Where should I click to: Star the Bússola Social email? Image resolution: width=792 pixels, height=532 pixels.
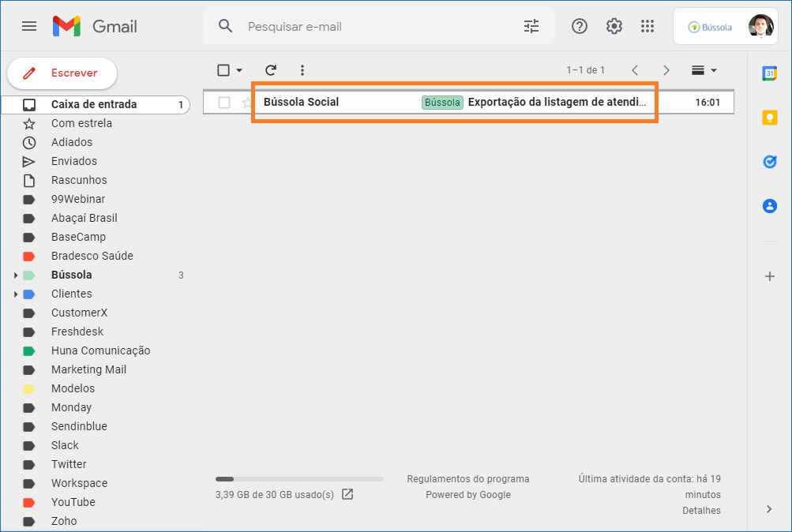coord(246,103)
